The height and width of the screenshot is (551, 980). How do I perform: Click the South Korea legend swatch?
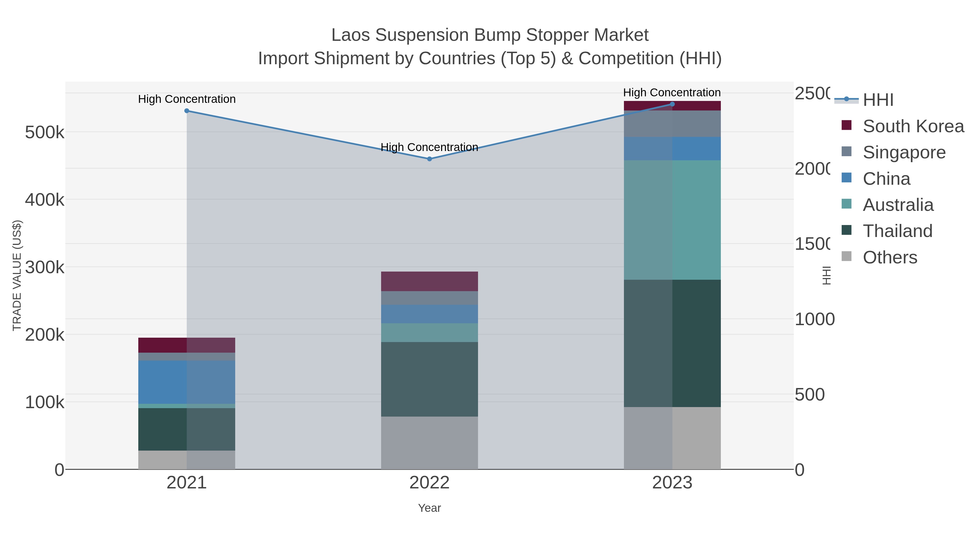846,125
